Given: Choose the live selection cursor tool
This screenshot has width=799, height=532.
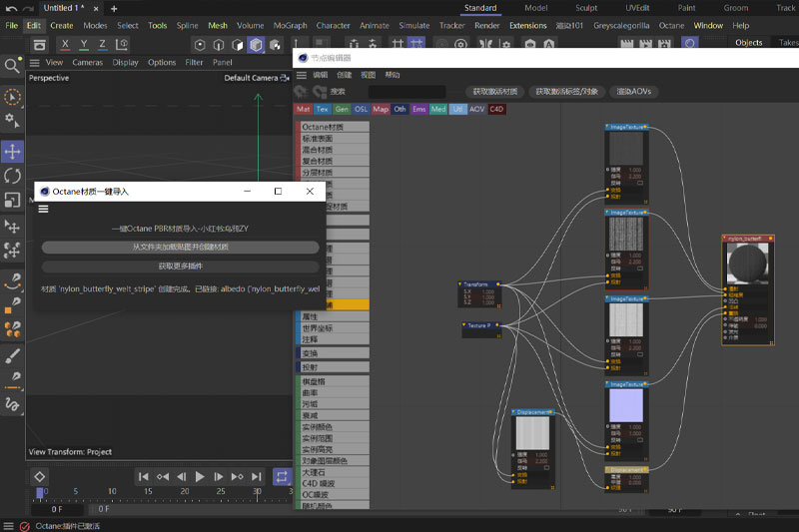Looking at the screenshot, I should point(12,97).
